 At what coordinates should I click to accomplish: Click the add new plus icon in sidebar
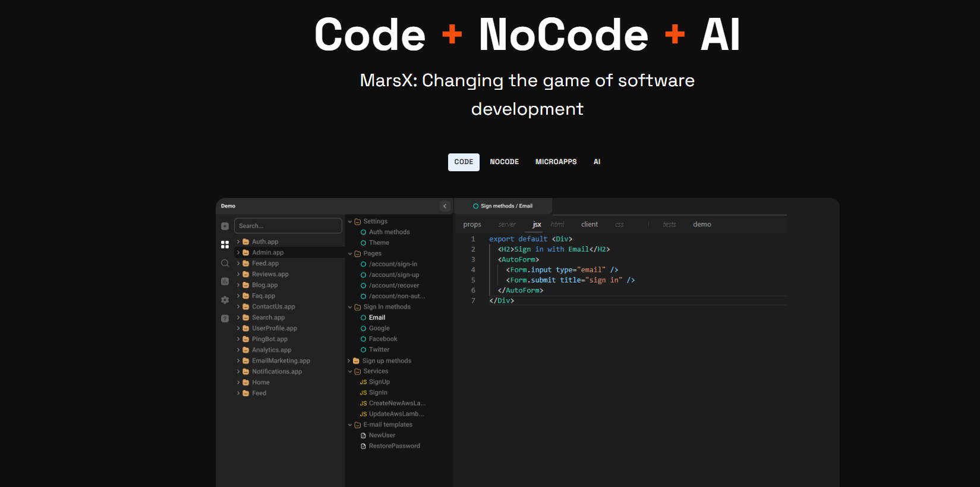[x=225, y=226]
